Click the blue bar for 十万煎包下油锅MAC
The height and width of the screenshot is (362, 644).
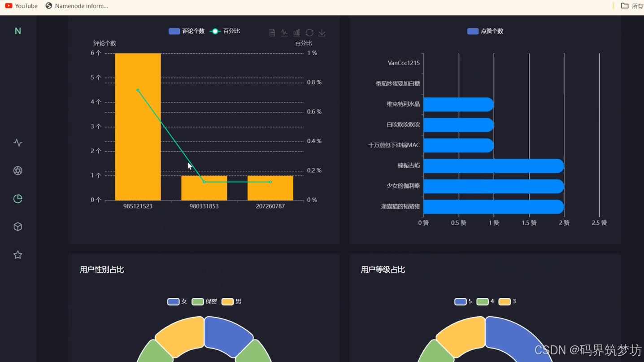tap(458, 145)
